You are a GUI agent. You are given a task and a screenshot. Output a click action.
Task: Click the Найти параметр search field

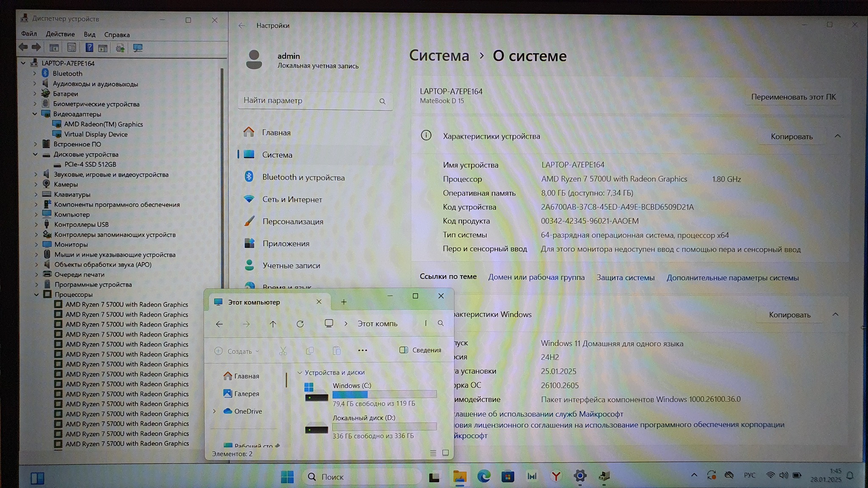click(x=309, y=101)
